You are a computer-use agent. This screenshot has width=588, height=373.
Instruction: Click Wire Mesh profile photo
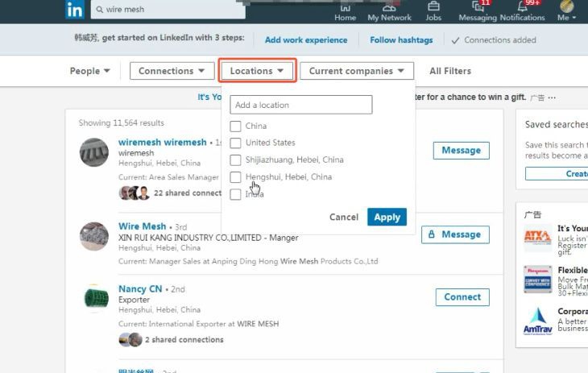pos(94,236)
